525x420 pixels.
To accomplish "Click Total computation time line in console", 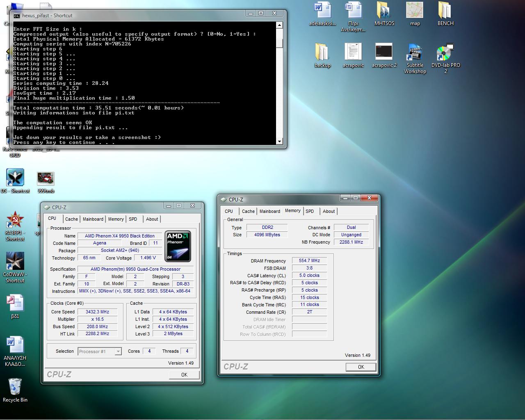I will (98, 108).
